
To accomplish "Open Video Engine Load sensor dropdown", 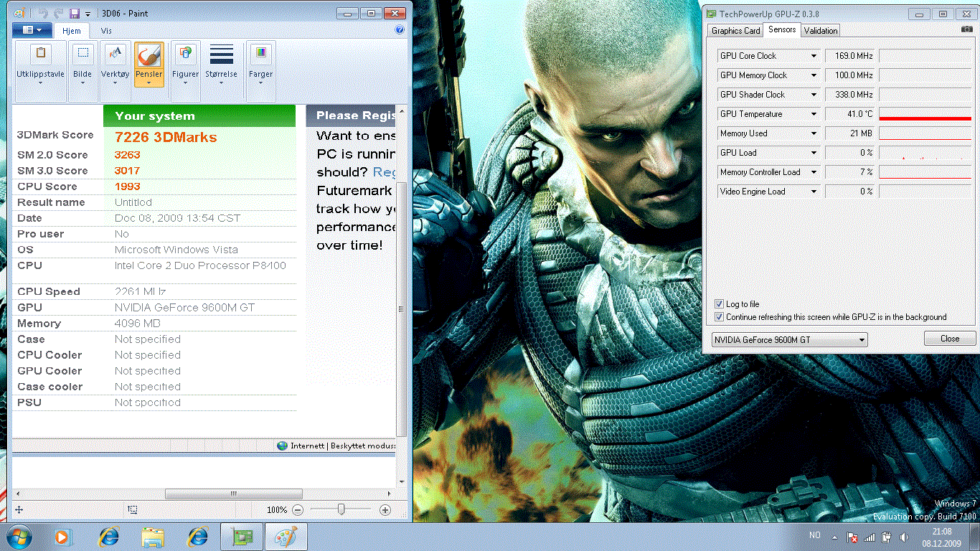I will click(x=814, y=192).
